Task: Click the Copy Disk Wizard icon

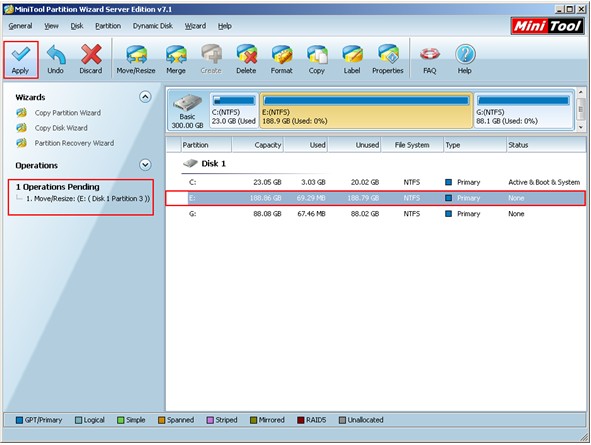Action: coord(21,128)
